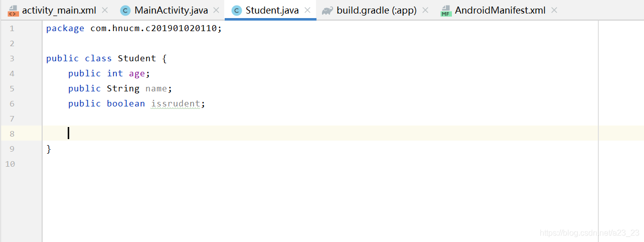This screenshot has height=242, width=644.
Task: Click the Student.java class icon
Action: [237, 11]
